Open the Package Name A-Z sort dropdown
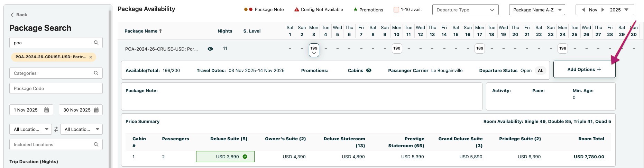 (x=537, y=10)
